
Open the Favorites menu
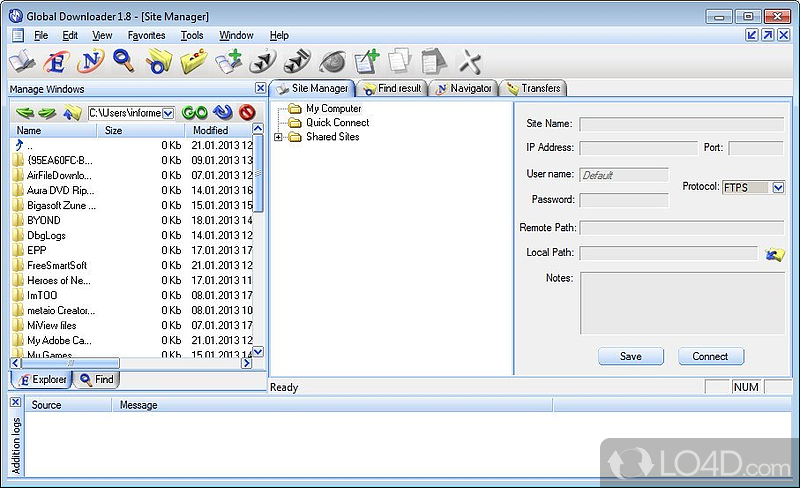(x=146, y=35)
